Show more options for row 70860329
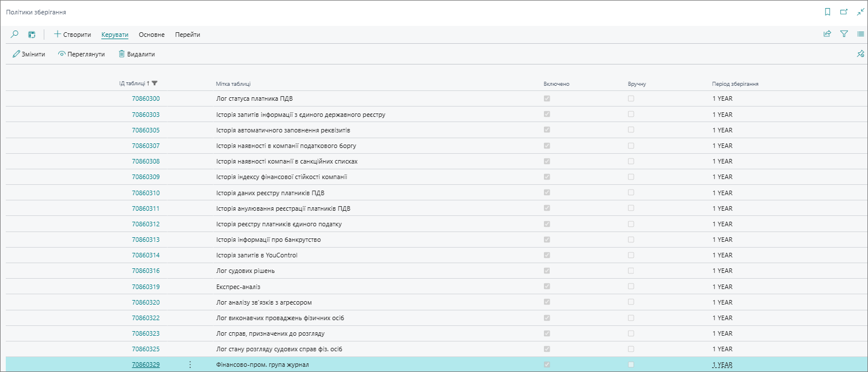The image size is (868, 372). [190, 365]
